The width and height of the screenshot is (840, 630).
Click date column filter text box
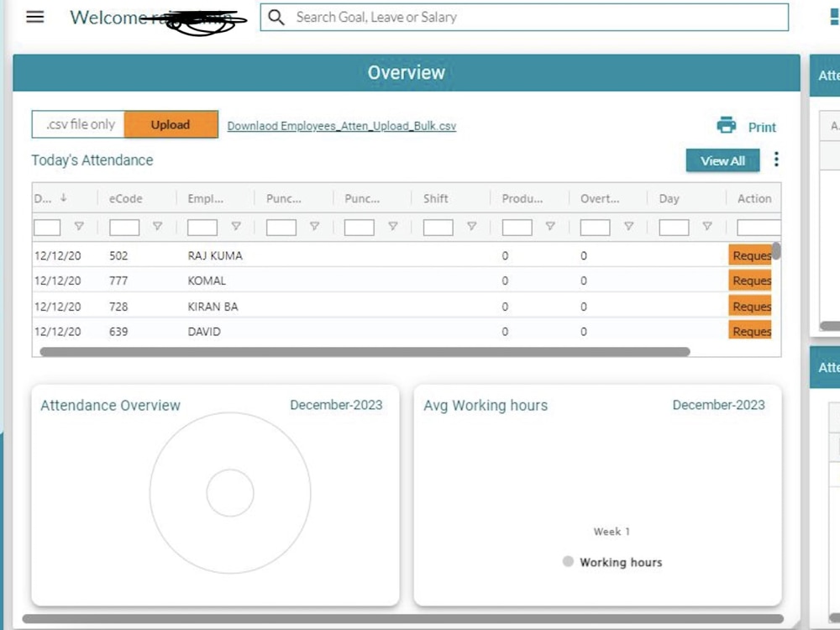tap(47, 227)
